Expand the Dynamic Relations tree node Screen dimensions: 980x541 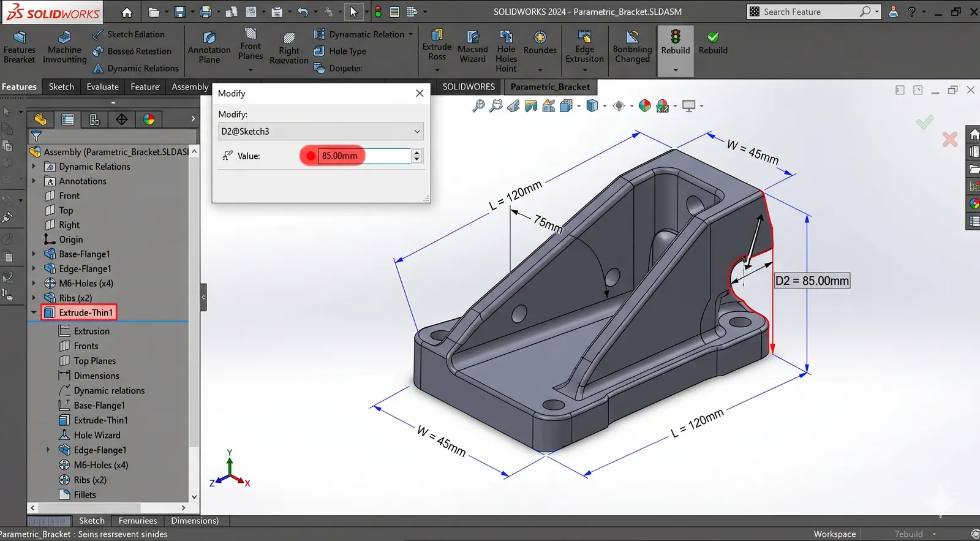coord(34,167)
